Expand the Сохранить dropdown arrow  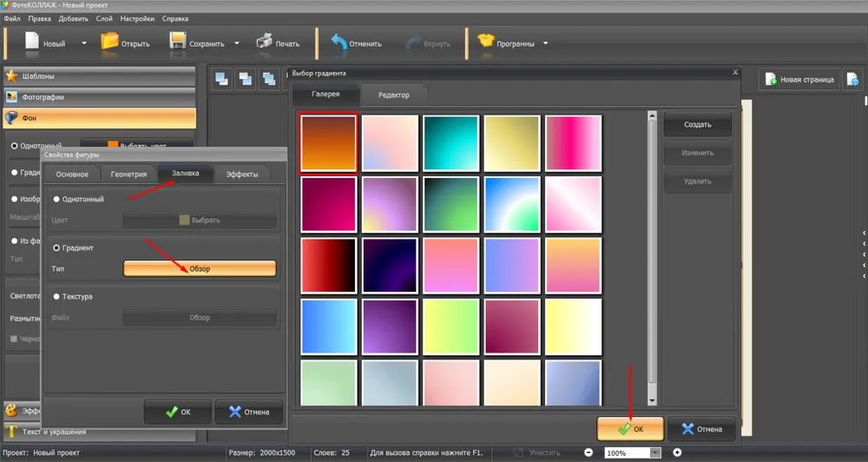tap(234, 43)
